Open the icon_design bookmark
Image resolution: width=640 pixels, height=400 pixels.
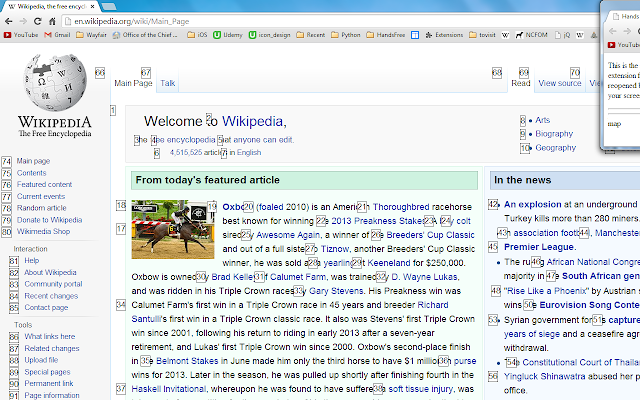coord(269,35)
